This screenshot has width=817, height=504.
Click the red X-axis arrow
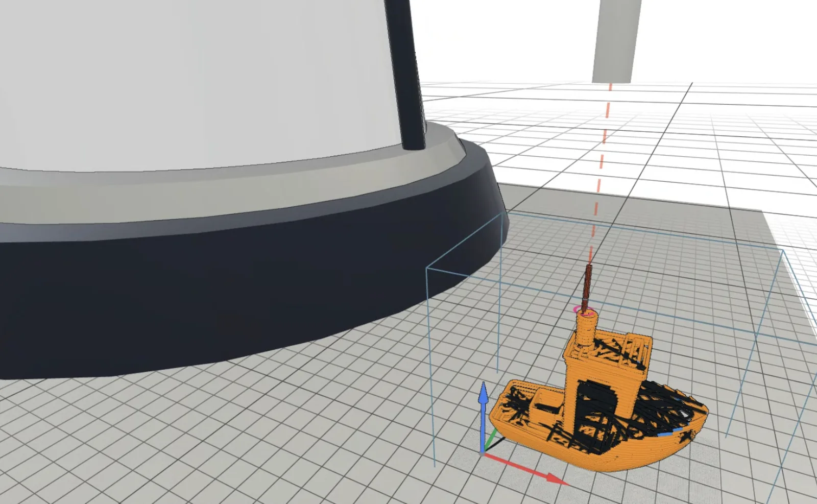click(526, 468)
